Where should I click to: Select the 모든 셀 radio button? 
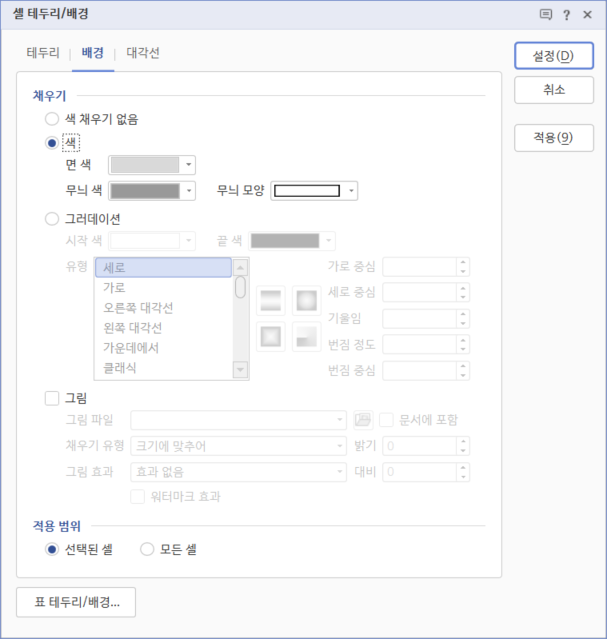coord(147,550)
